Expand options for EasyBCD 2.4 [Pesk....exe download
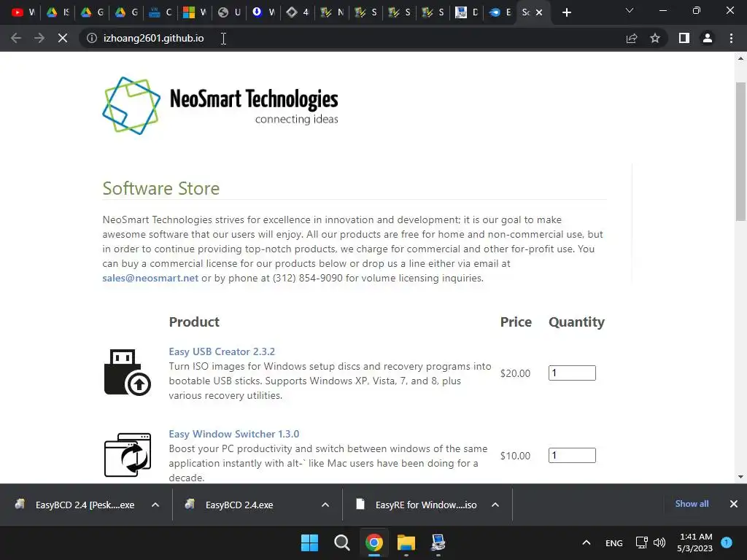Viewport: 747px width, 560px height. 155,505
